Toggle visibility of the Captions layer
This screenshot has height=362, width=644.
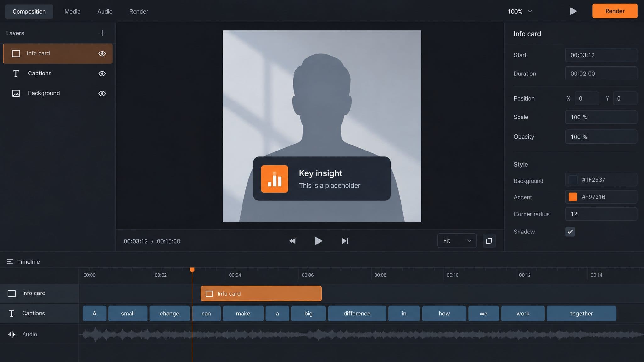click(102, 74)
